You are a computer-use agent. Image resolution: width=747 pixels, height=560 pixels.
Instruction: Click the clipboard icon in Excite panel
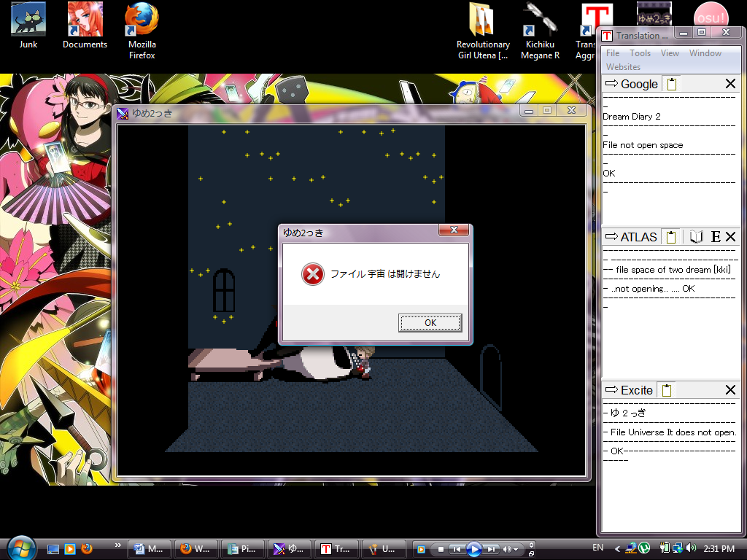667,390
